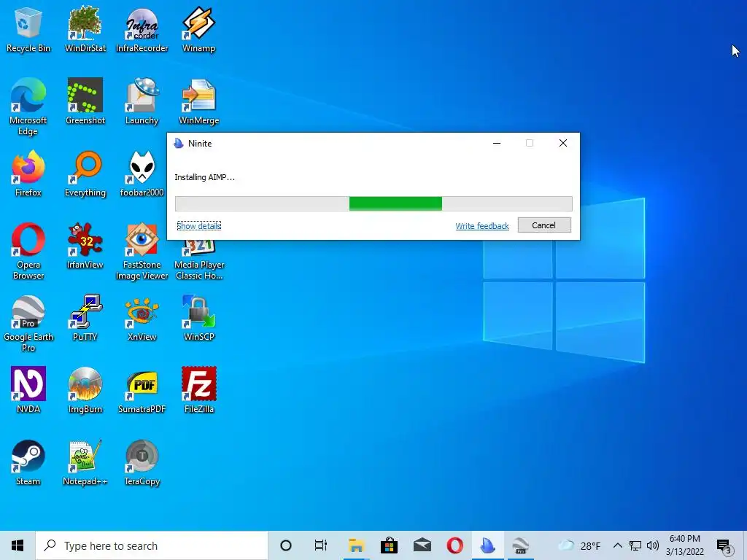Click the TeraCopy desktop shortcut
Screen dimensions: 747x560
(x=142, y=462)
